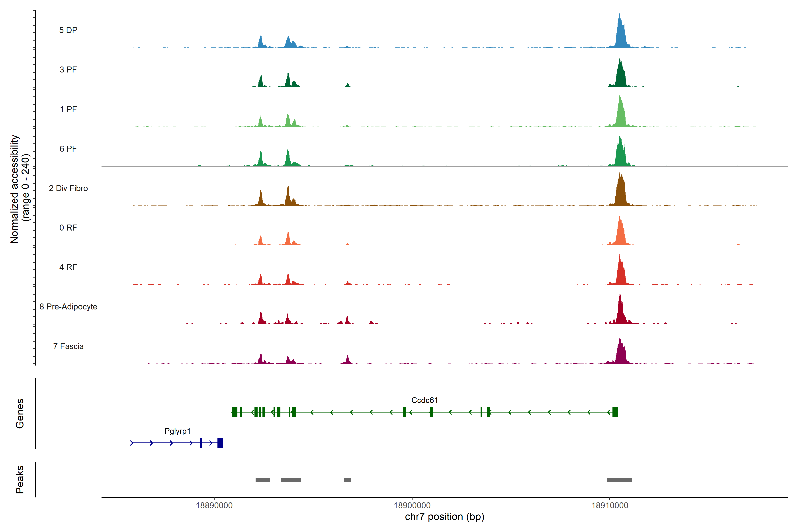
Task: Click the 2 Div Fibro track label
Action: (68, 188)
